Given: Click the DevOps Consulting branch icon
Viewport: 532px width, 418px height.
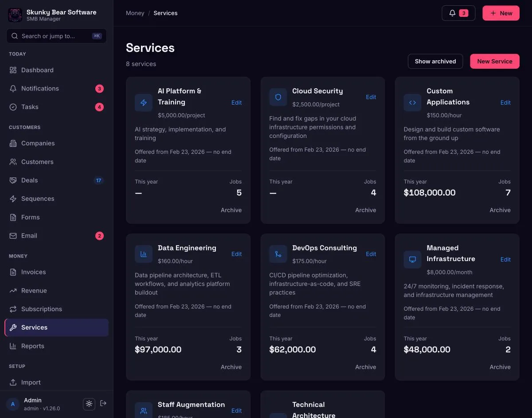Looking at the screenshot, I should [x=278, y=254].
